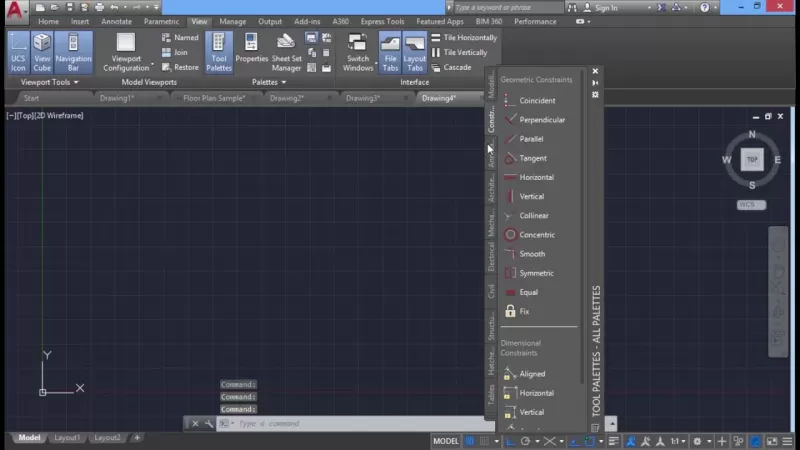The width and height of the screenshot is (800, 450).
Task: Click the Save icon in quick access toolbar
Action: (69, 7)
